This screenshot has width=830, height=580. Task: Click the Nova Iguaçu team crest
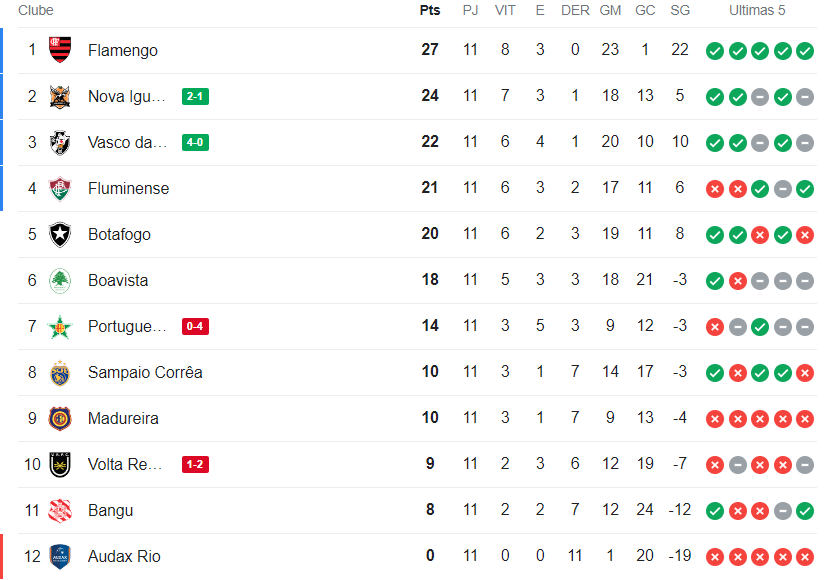click(60, 96)
